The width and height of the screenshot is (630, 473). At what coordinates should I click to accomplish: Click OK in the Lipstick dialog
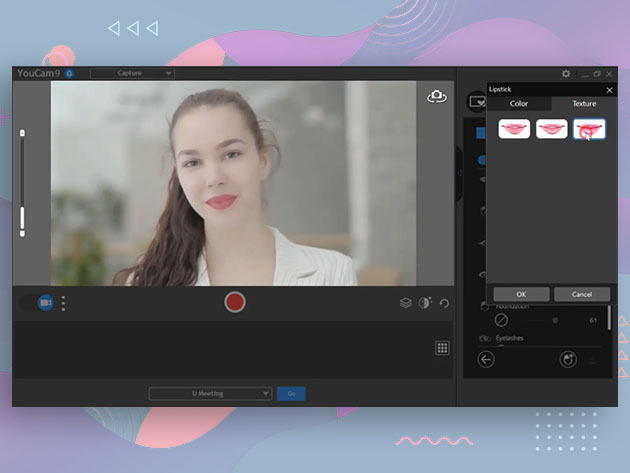[x=519, y=294]
